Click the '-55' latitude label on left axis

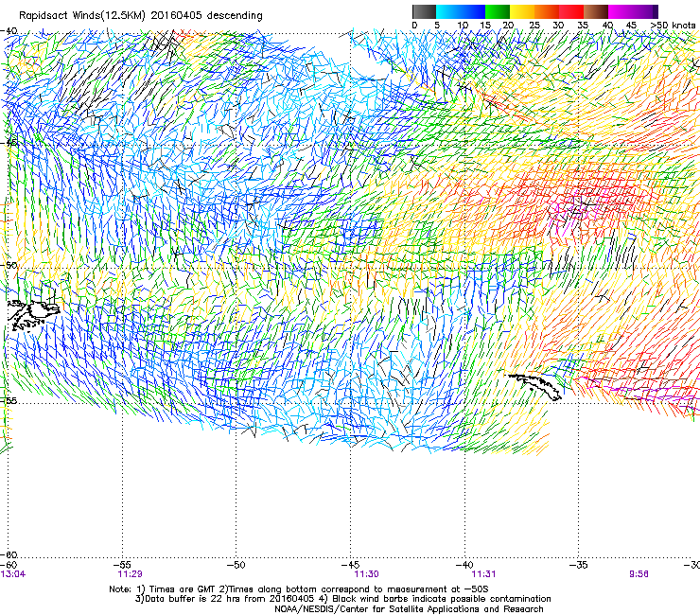[x=9, y=400]
